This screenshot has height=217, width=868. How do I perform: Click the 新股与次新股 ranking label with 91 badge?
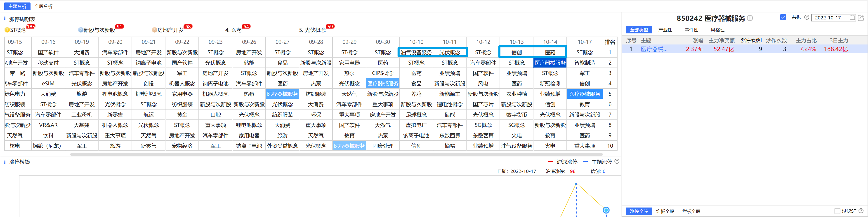99,30
